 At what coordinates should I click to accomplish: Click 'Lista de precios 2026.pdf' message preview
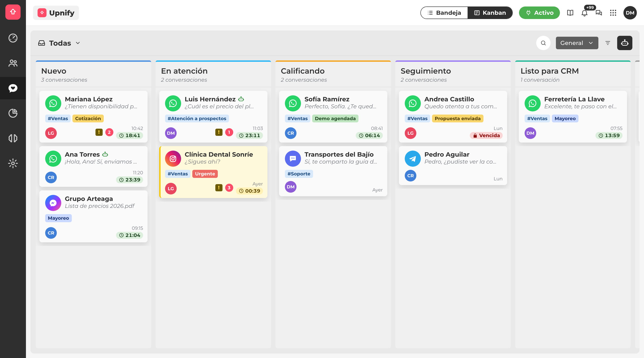pos(100,206)
